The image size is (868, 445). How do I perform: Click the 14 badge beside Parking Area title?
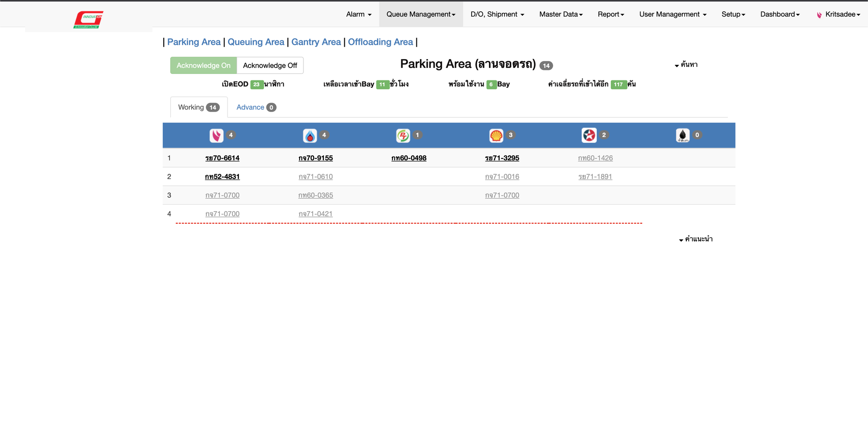(x=546, y=66)
